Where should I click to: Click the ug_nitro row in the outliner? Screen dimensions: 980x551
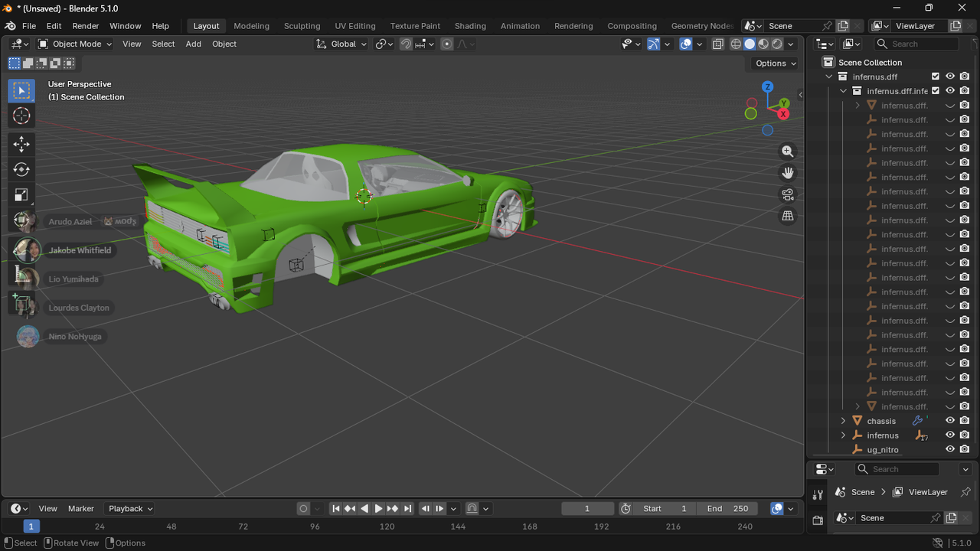tap(892, 449)
